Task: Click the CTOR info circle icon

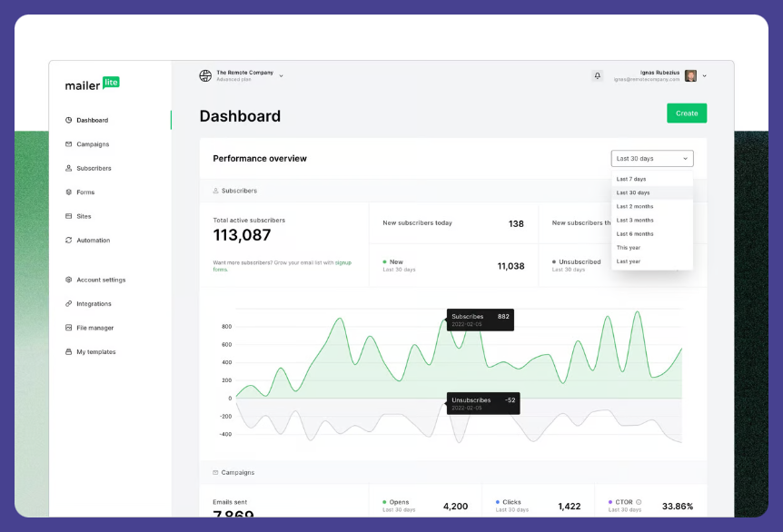Action: 639,502
